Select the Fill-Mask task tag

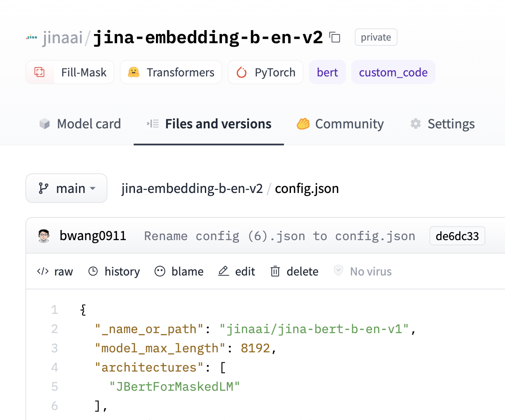pyautogui.click(x=70, y=72)
